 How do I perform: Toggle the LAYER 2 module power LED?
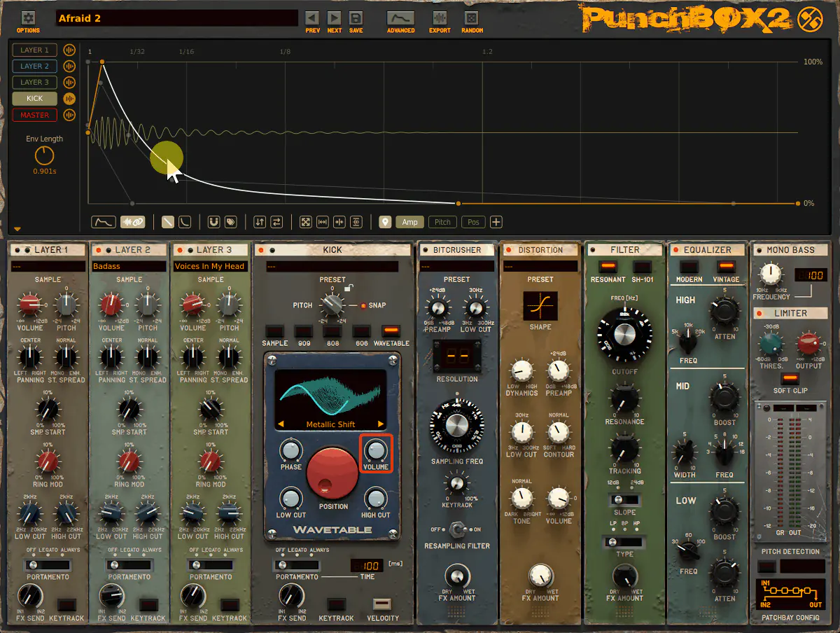pos(98,250)
